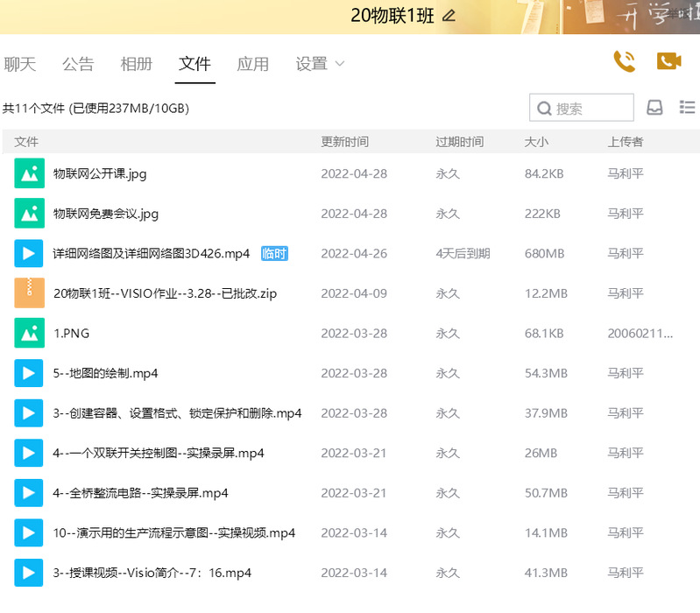Open 4--全桥整流电路--实操录屏.mp4

pos(140,493)
